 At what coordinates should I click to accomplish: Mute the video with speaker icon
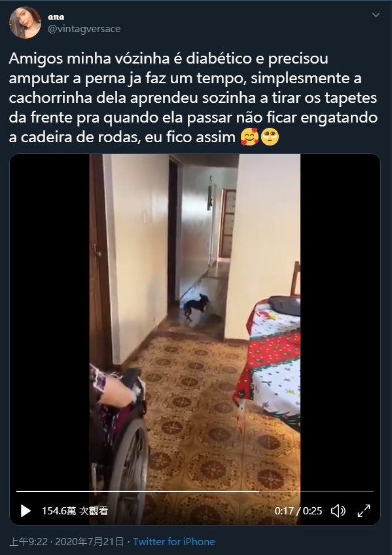pyautogui.click(x=338, y=510)
